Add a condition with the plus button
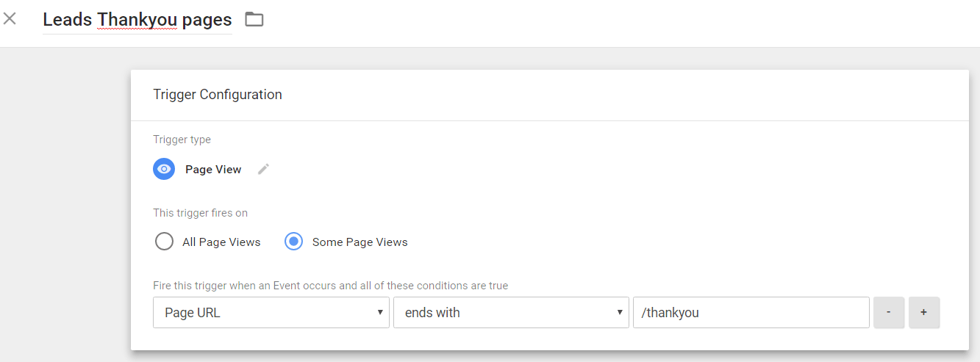 click(924, 312)
